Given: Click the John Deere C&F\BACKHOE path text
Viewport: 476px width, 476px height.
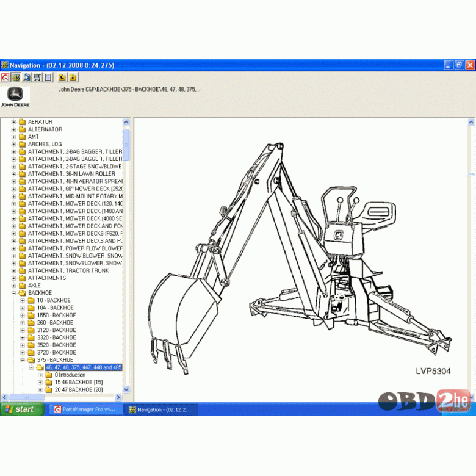Looking at the screenshot, I should 129,89.
